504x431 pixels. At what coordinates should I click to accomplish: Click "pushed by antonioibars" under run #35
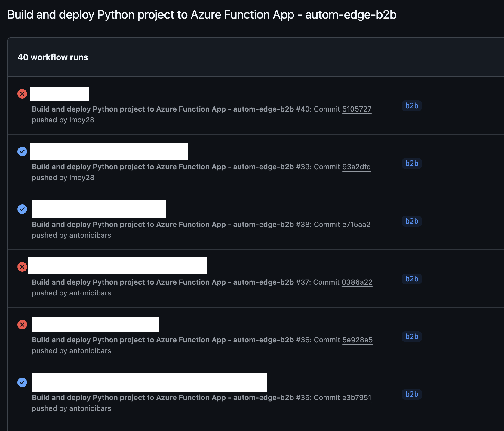click(72, 408)
